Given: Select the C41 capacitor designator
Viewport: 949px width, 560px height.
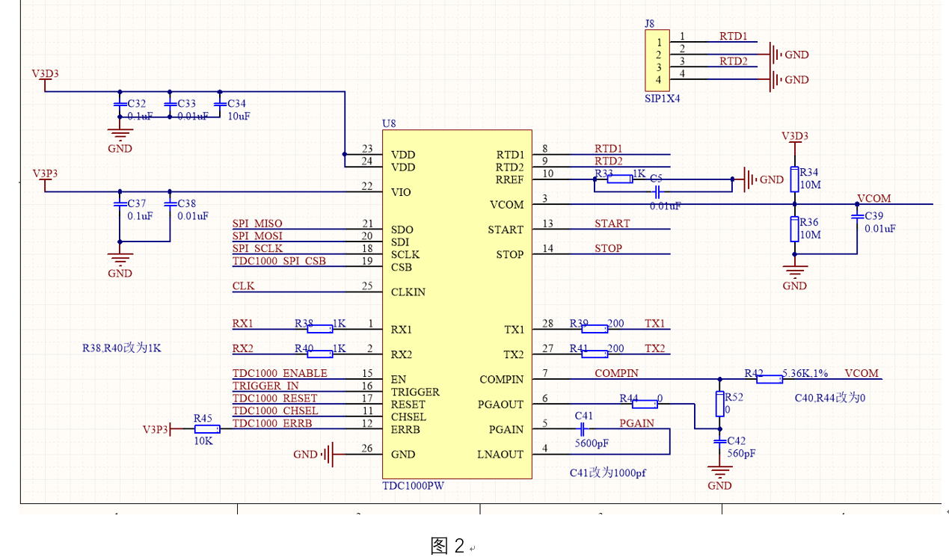Looking at the screenshot, I should pos(584,416).
